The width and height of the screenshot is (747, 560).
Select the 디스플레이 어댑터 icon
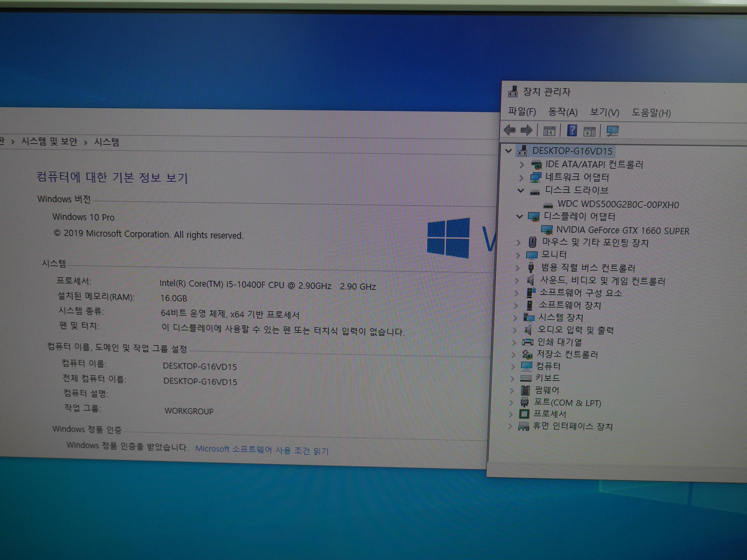[x=534, y=217]
